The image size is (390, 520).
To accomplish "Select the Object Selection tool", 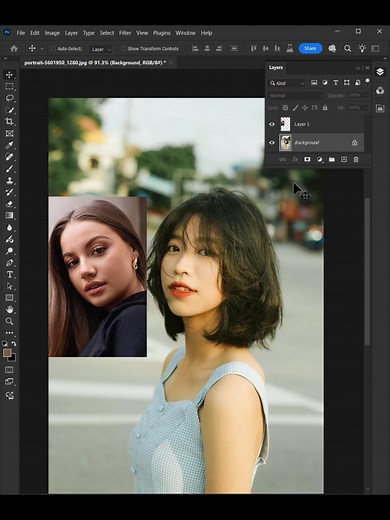I will 9,110.
